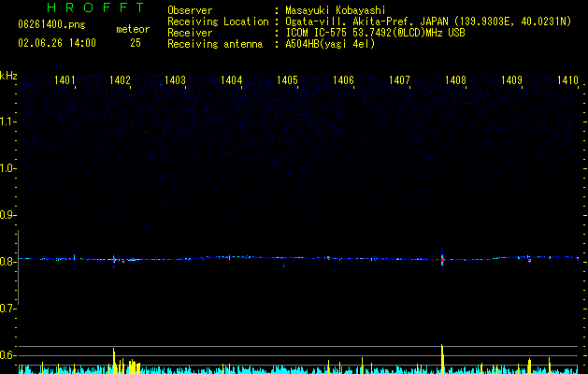Click the meteor count value 25
Image resolution: width=588 pixels, height=374 pixels.
click(136, 43)
